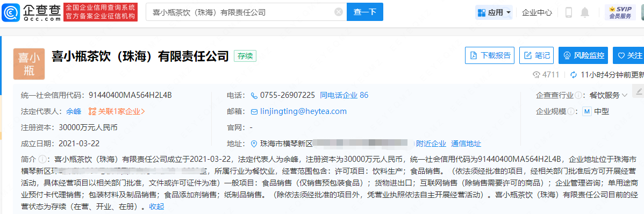This screenshot has width=644, height=214.
Task: Collapse the introduction with 收起
Action: [x=156, y=207]
